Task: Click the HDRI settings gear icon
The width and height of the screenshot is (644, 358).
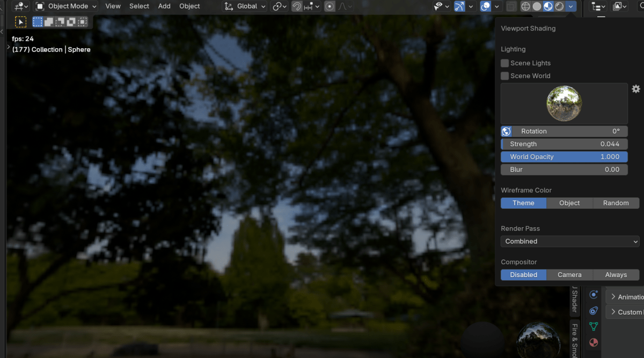Action: click(636, 89)
